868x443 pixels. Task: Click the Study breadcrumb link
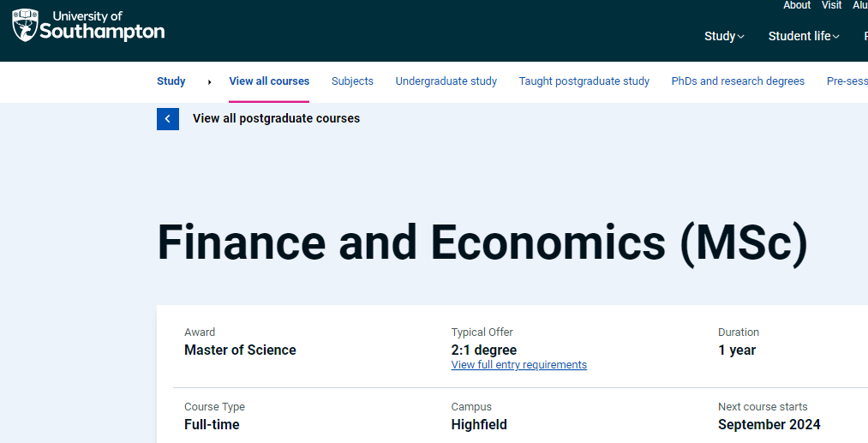click(x=171, y=81)
